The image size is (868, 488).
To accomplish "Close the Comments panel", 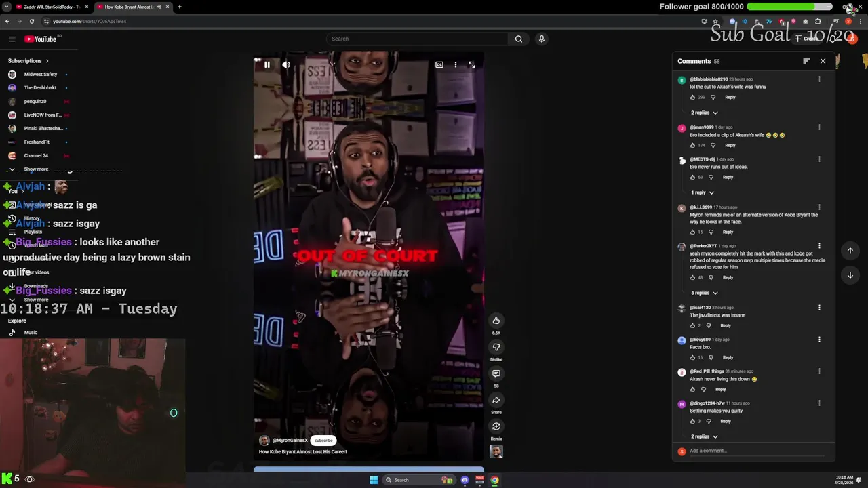I will (823, 61).
